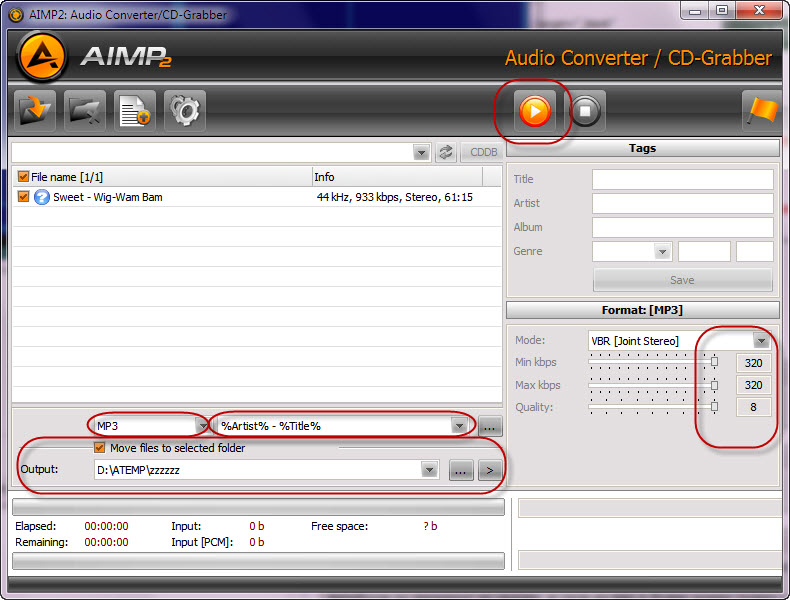
Task: Click the last field in the Genre row
Action: (754, 251)
